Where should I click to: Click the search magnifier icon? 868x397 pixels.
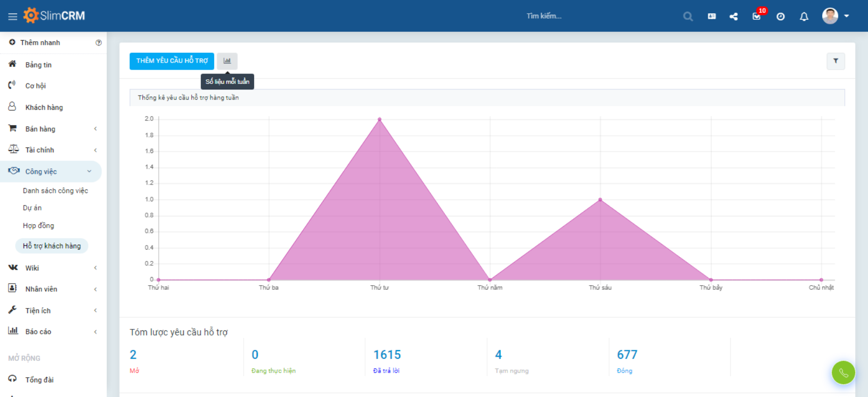click(688, 16)
